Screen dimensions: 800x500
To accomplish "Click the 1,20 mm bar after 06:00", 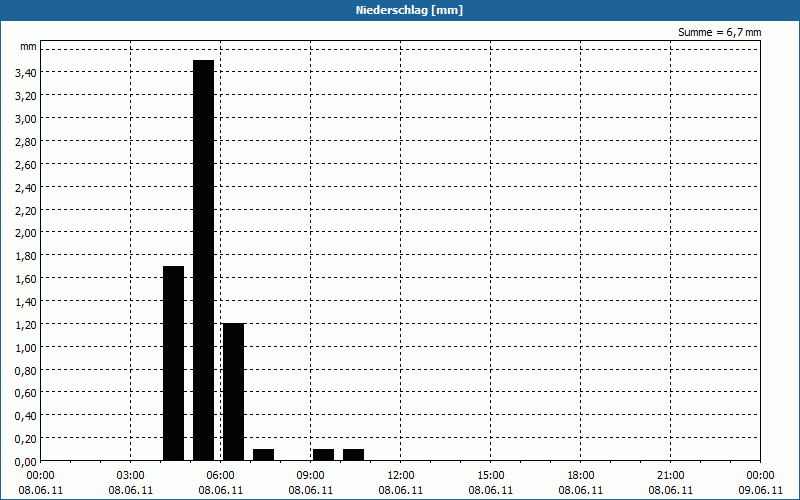I will 234,392.
